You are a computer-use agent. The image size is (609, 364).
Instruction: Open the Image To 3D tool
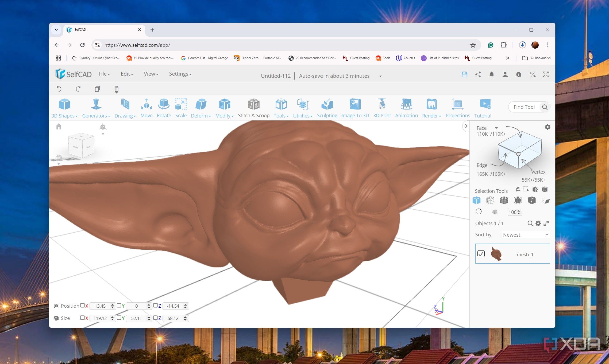(x=355, y=108)
